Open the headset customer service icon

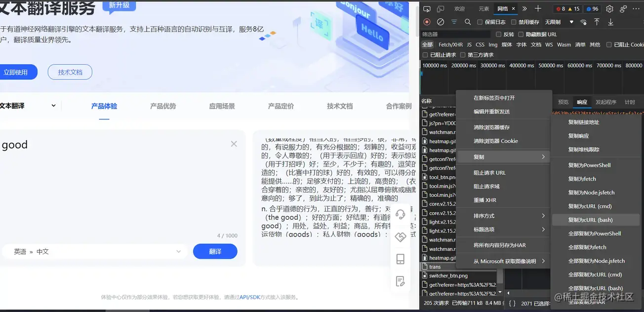(401, 214)
